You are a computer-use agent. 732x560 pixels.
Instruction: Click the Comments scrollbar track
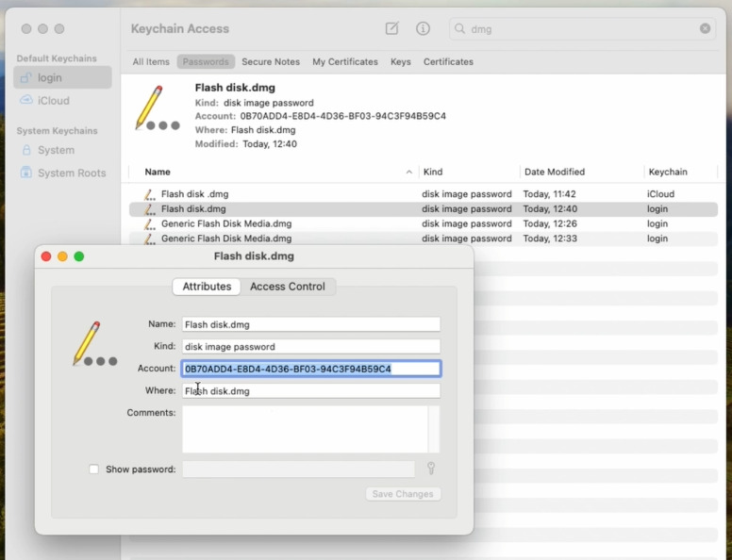click(x=434, y=429)
